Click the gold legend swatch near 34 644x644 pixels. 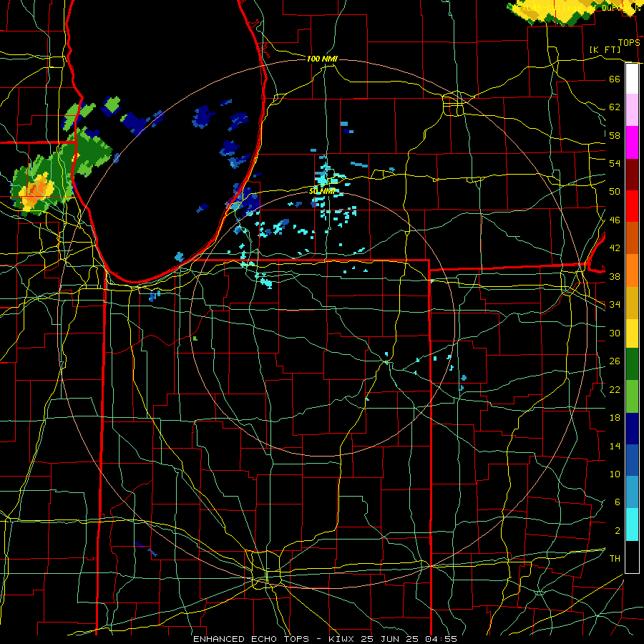[x=632, y=303]
